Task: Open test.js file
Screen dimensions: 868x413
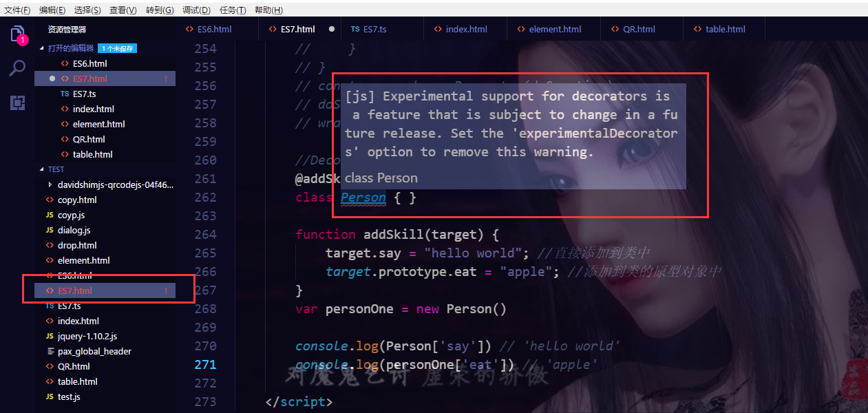Action: click(x=105, y=396)
